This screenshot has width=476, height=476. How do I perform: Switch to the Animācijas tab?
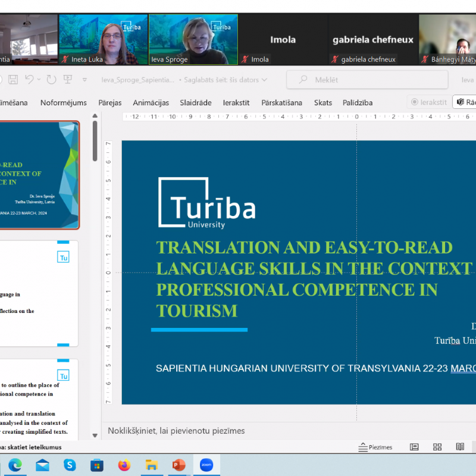(x=151, y=102)
